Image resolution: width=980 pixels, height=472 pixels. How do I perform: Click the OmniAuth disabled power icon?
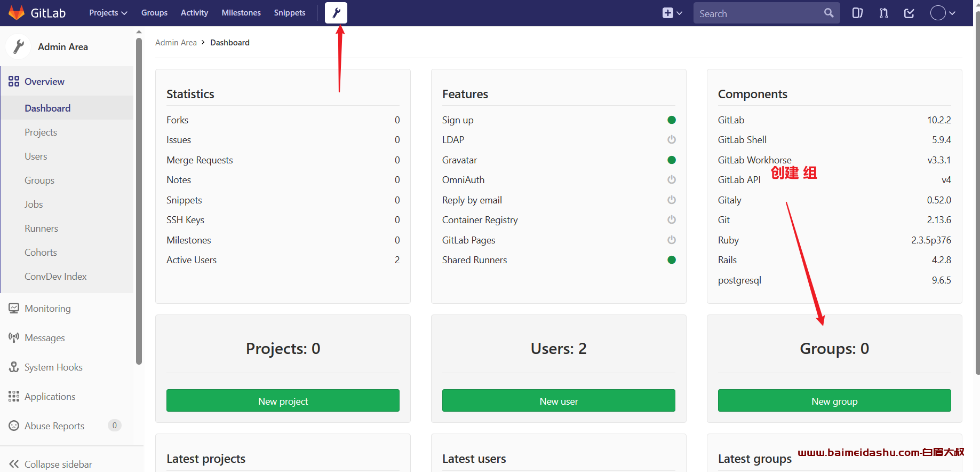tap(672, 179)
